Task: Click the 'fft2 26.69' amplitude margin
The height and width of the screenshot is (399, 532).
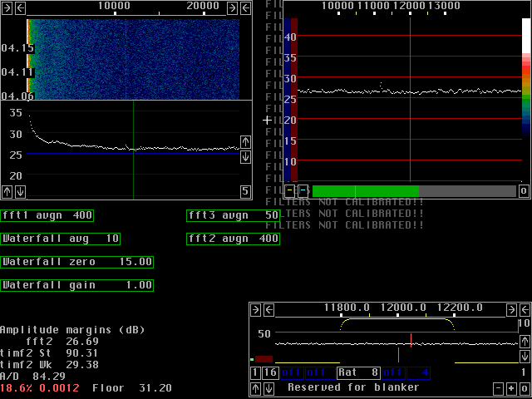Action: [62, 342]
